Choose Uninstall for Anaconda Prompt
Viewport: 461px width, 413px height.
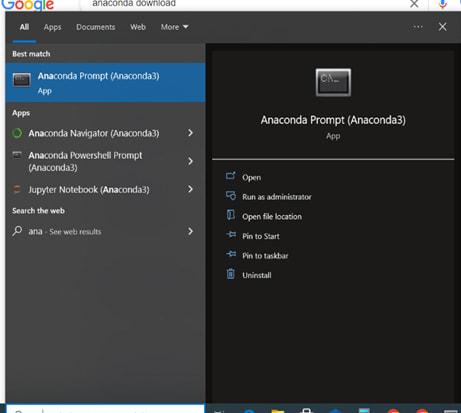pyautogui.click(x=257, y=275)
